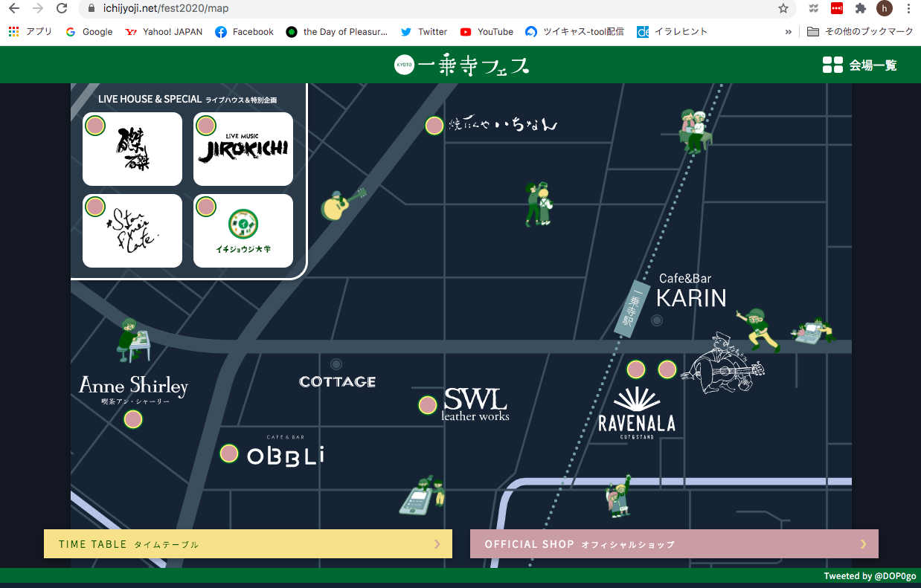Select the JIROKICHI live music card
This screenshot has width=921, height=588.
243,149
